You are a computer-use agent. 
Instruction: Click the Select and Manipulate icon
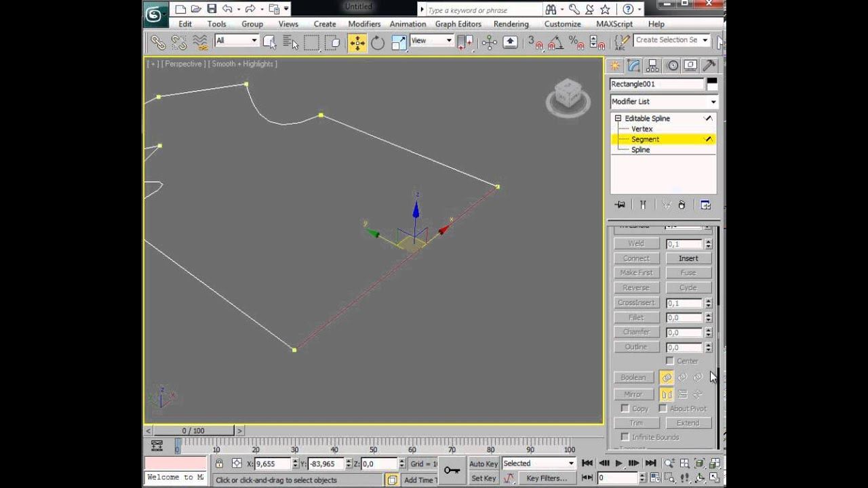point(490,43)
